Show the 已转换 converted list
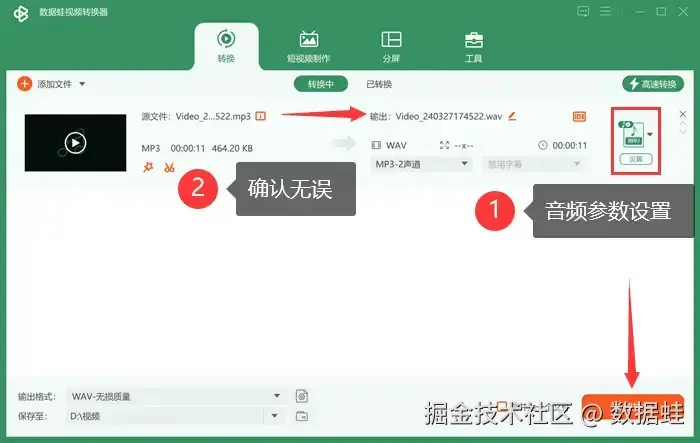The height and width of the screenshot is (443, 700). tap(379, 84)
